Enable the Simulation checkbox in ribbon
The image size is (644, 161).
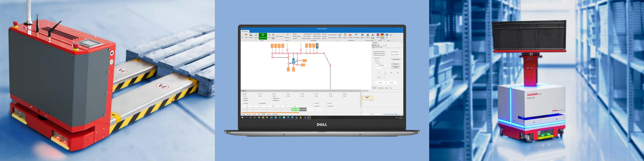(292, 34)
